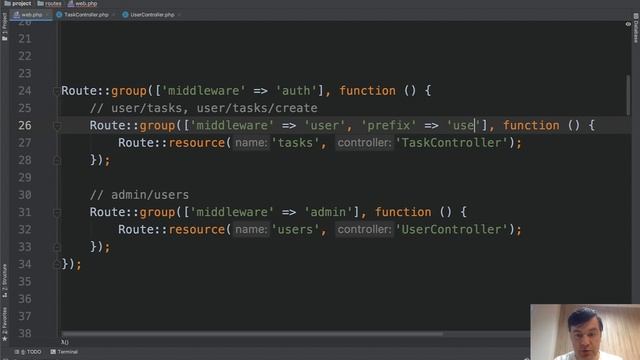Click the presenter webcam thumbnail

click(x=585, y=332)
